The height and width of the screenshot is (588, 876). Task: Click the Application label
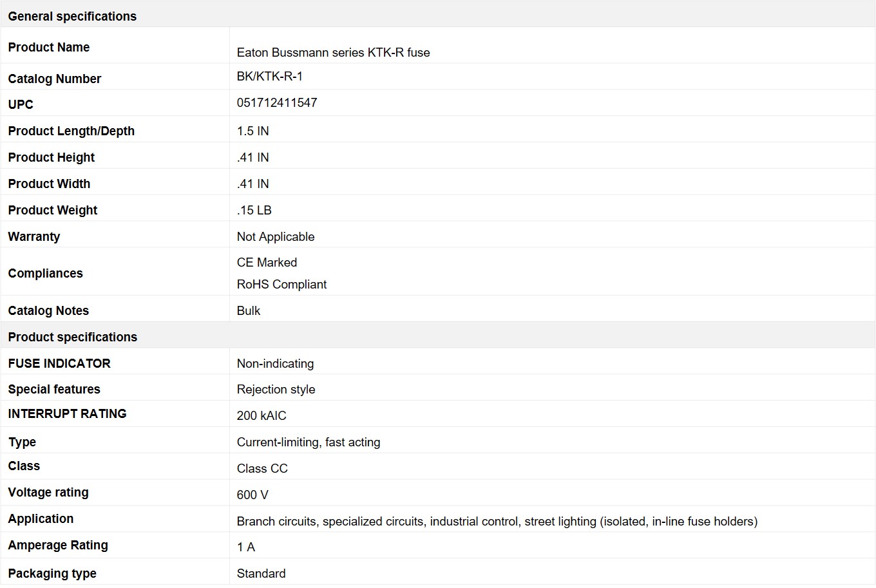click(41, 518)
